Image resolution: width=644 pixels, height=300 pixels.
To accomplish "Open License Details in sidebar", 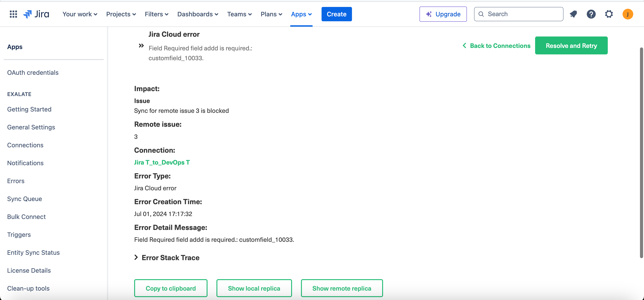I will [29, 270].
